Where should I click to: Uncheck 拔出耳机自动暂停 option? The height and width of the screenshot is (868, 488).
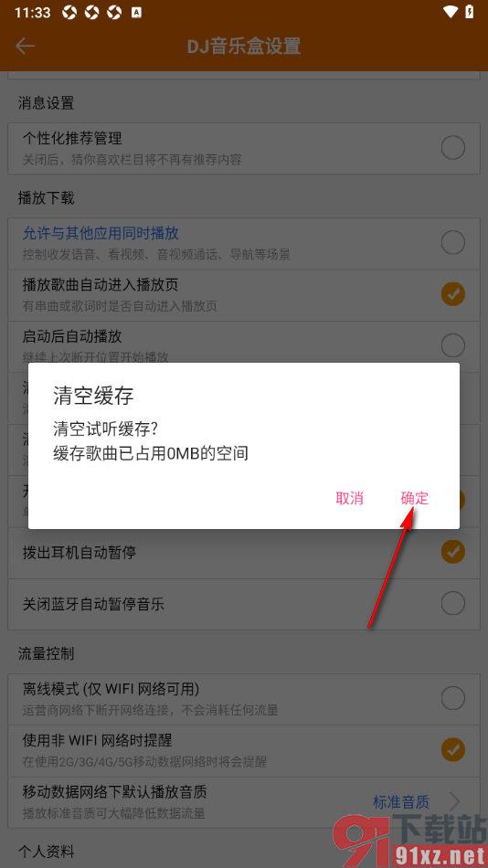pyautogui.click(x=452, y=551)
